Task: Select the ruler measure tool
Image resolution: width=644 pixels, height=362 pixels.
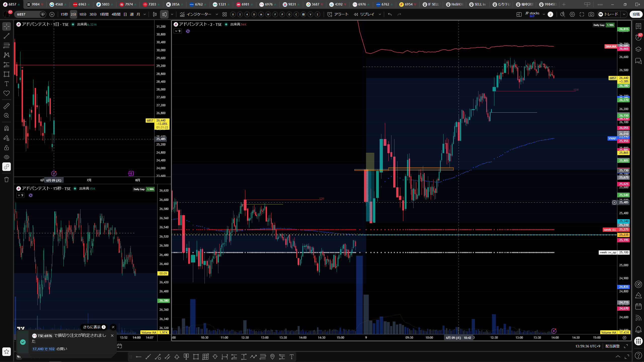Action: click(x=7, y=106)
